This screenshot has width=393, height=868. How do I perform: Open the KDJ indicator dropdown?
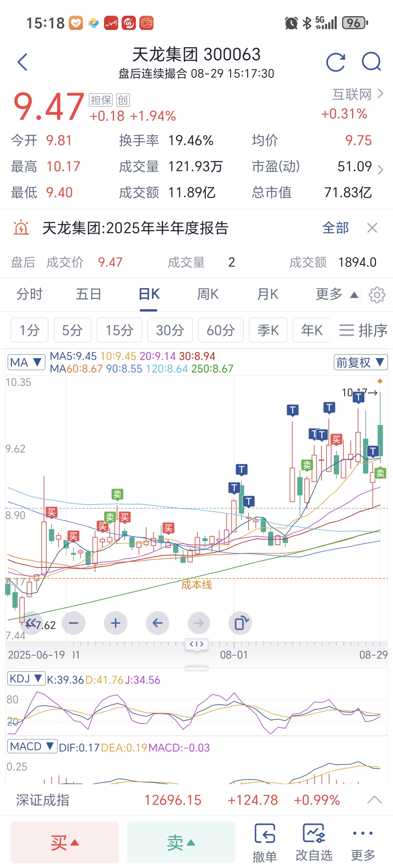26,678
